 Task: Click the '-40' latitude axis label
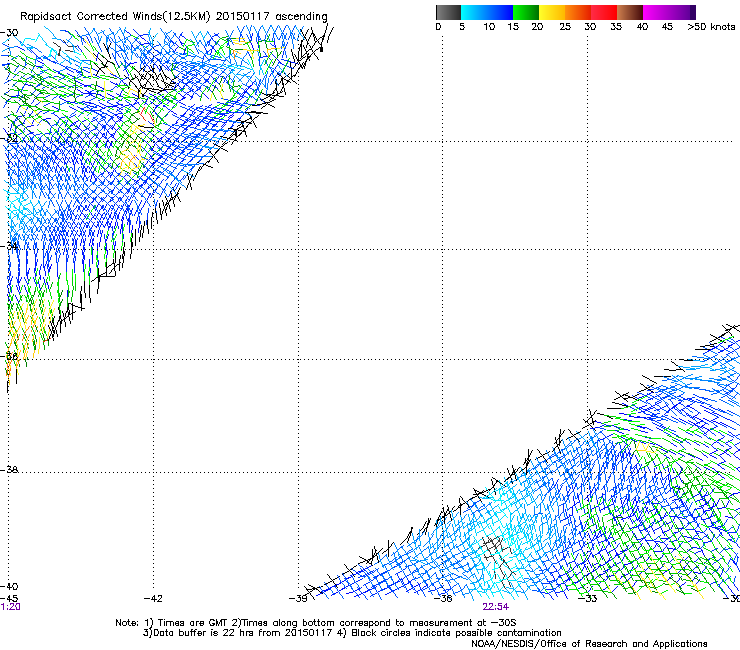9,586
